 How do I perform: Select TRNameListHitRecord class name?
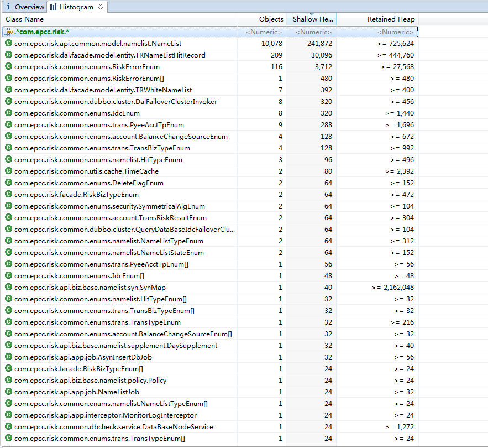pos(110,55)
